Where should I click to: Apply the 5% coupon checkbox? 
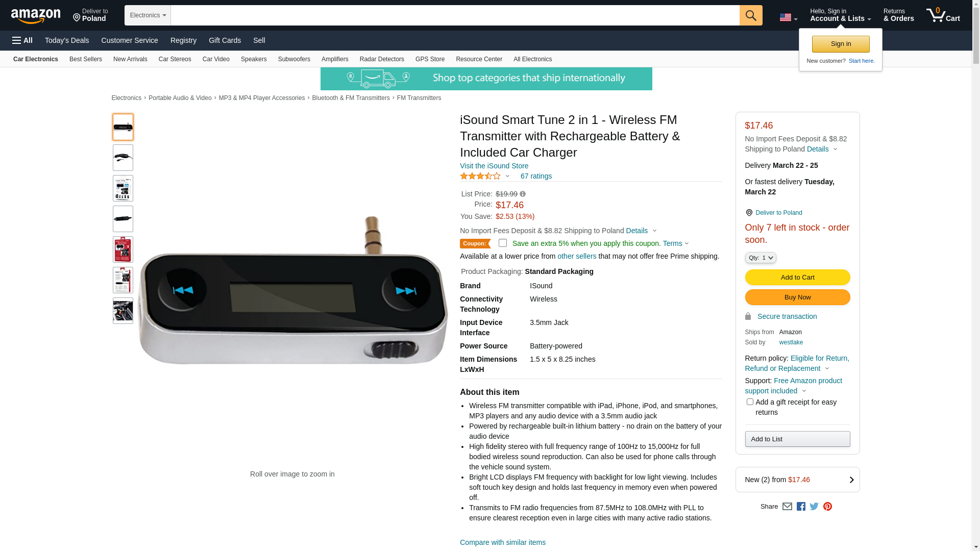503,243
